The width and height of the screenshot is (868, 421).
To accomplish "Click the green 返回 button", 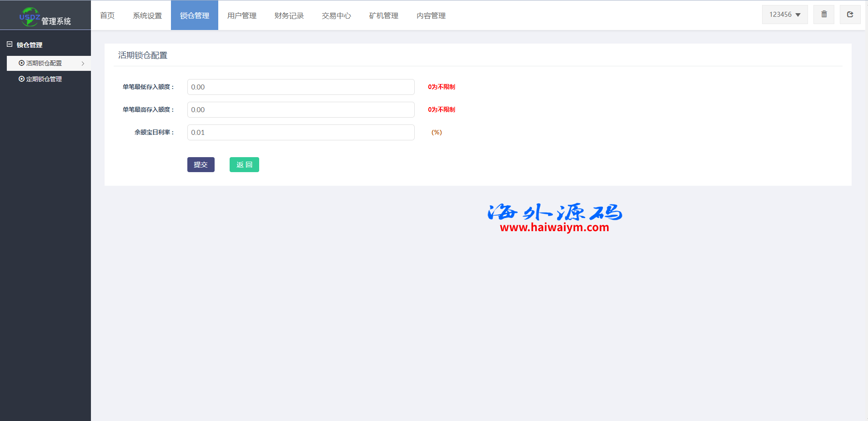I will tap(244, 164).
